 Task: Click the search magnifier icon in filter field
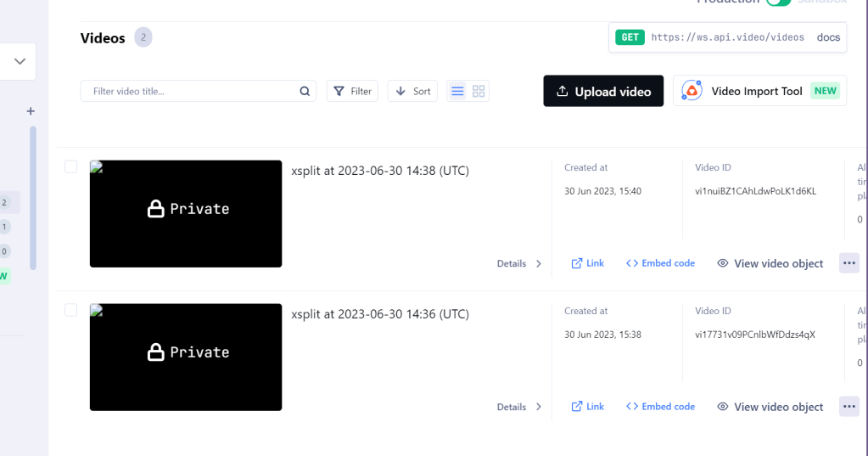(305, 92)
